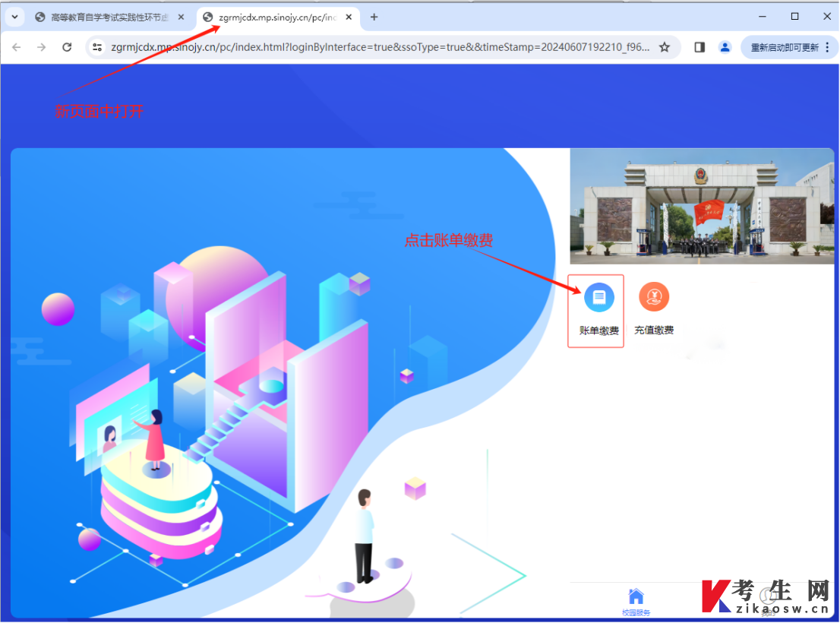840x623 pixels.
Task: Open the browser side panel icon
Action: [699, 47]
